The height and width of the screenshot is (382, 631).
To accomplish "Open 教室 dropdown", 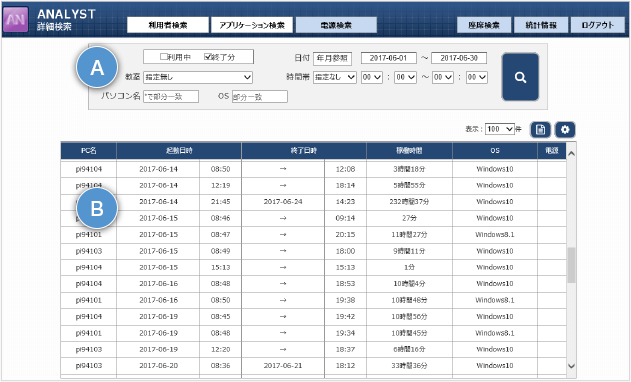I will tap(198, 77).
